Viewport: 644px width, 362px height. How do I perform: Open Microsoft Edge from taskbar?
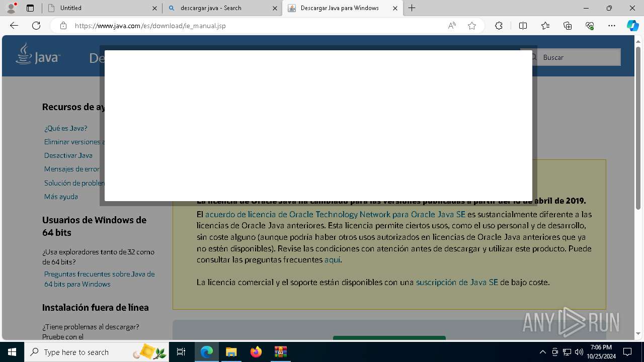[207, 352]
